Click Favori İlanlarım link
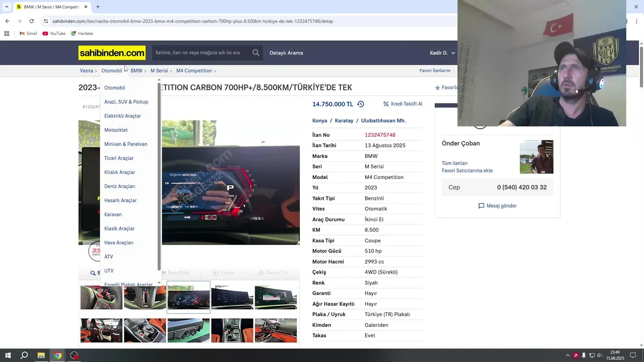 tap(435, 71)
